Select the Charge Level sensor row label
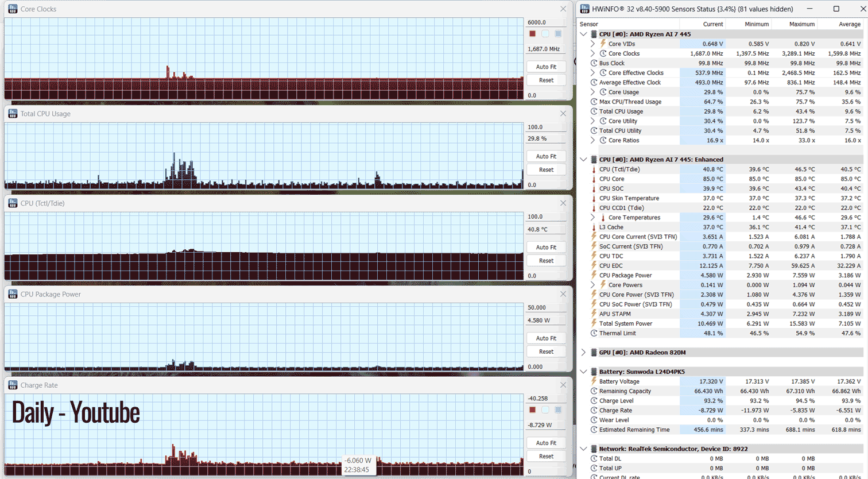This screenshot has width=868, height=479. (617, 401)
